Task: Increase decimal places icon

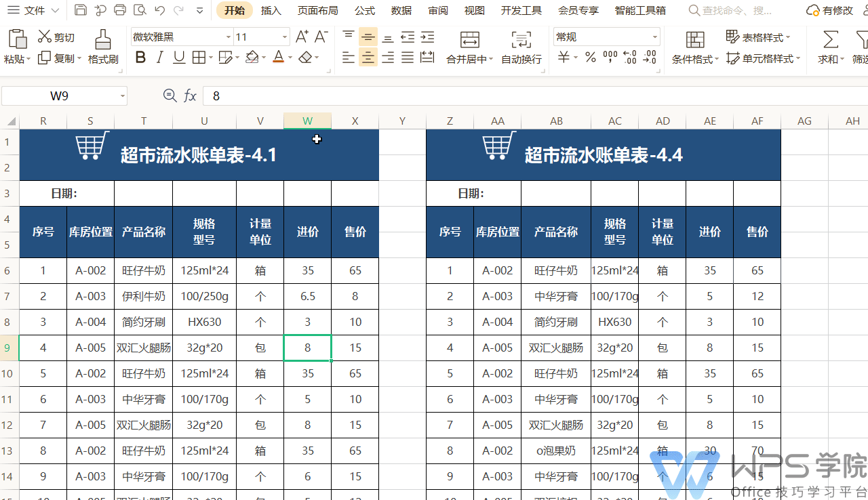Action: tap(629, 58)
